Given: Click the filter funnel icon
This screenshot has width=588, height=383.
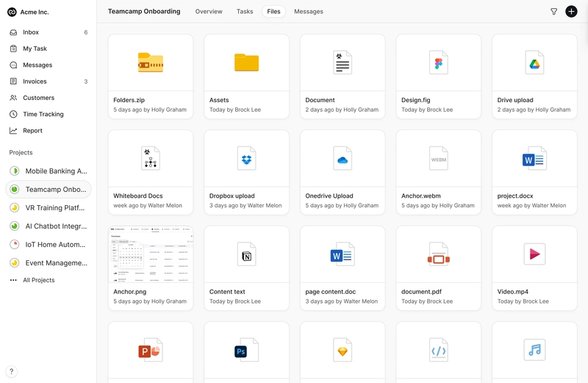Looking at the screenshot, I should (553, 12).
